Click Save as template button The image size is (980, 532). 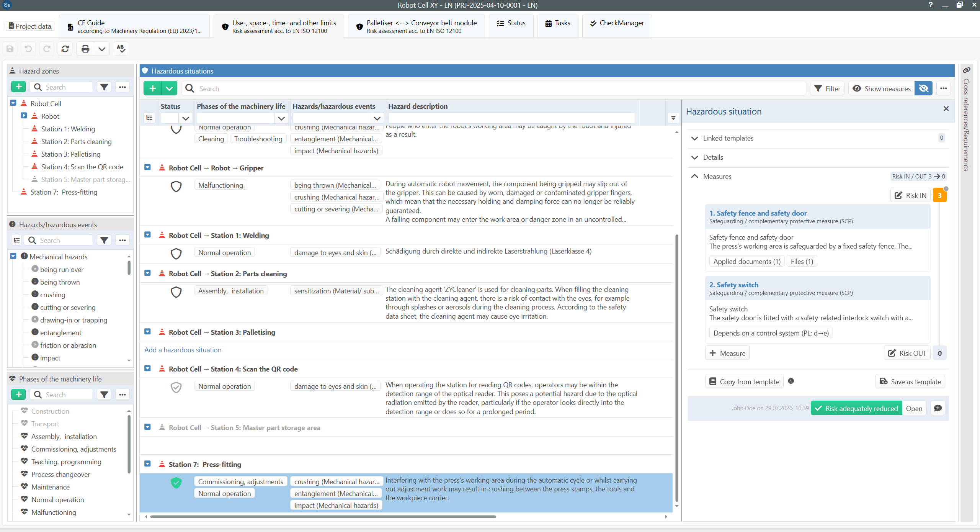[x=910, y=381]
